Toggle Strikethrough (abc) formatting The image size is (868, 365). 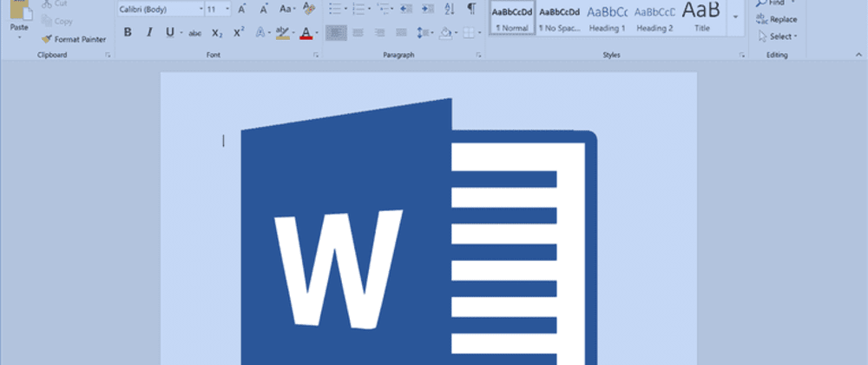[194, 33]
